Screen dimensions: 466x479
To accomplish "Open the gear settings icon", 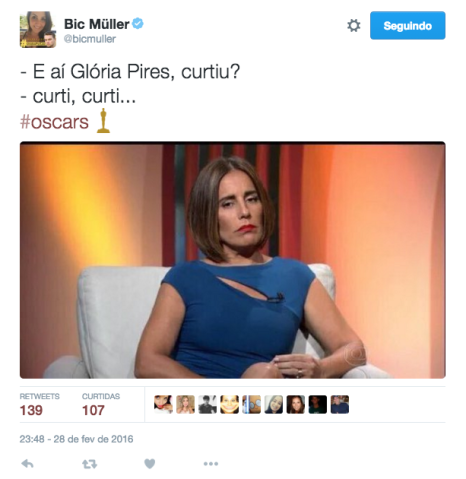I will coord(354,26).
